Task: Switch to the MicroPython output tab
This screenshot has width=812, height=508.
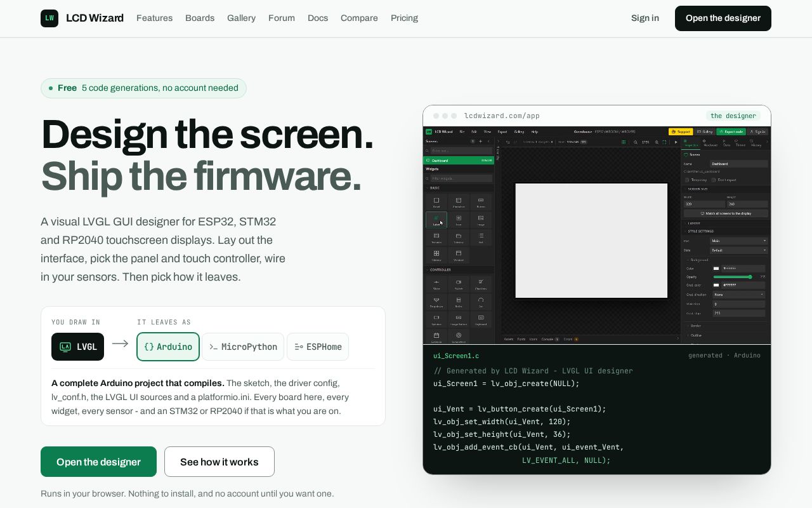Action: tap(243, 347)
